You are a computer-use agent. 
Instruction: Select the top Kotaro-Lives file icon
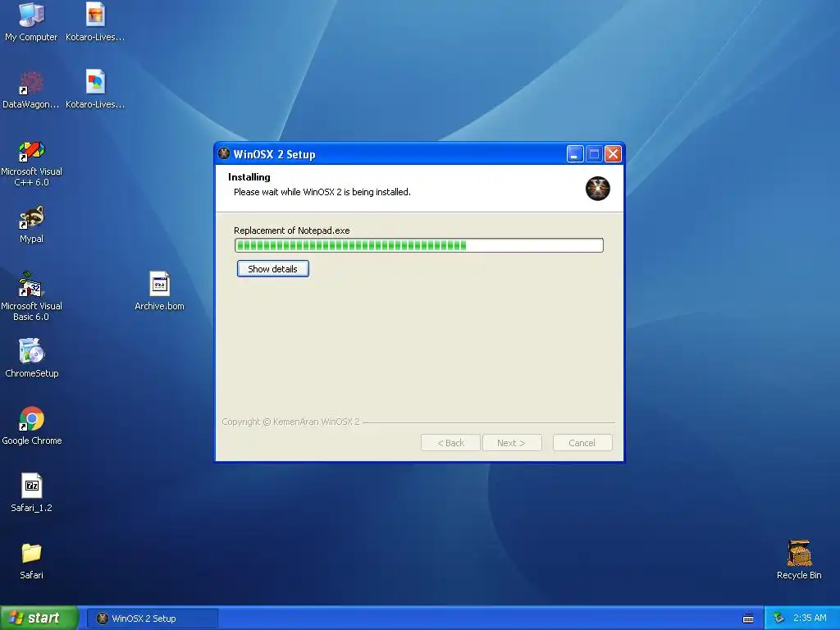[95, 15]
